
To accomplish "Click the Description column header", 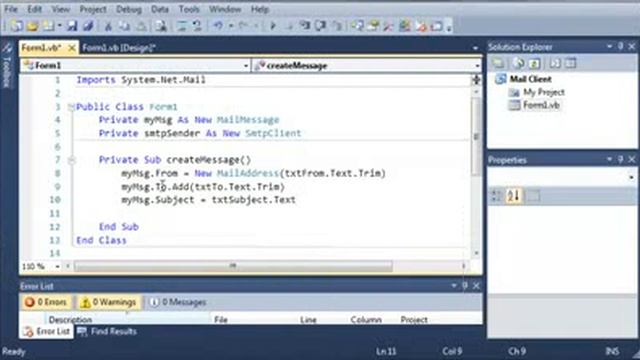I will 70,320.
